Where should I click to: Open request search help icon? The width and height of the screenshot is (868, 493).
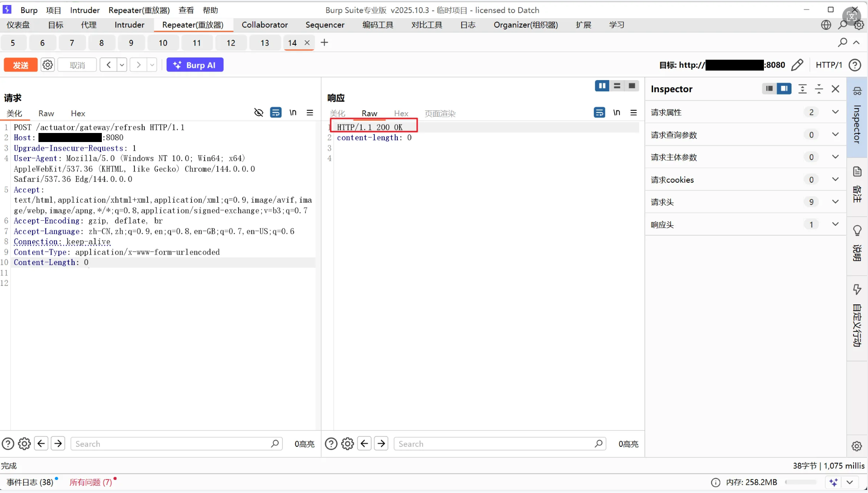(8, 444)
